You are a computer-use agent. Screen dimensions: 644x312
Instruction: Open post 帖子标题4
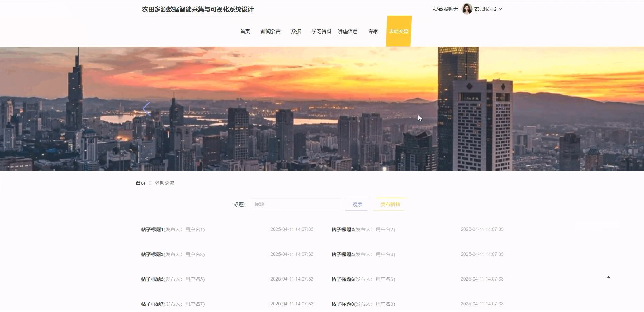342,254
